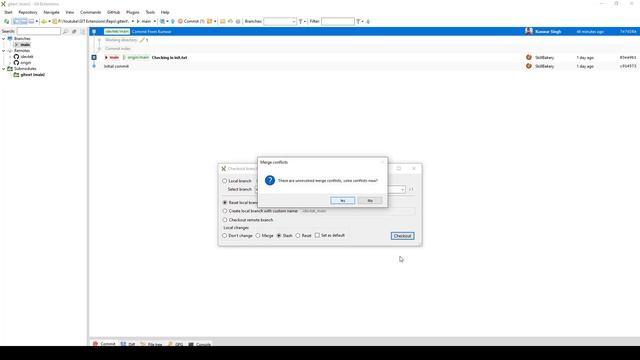Click the search magnifier icon in left panel
This screenshot has width=640, height=360.
(65, 31)
